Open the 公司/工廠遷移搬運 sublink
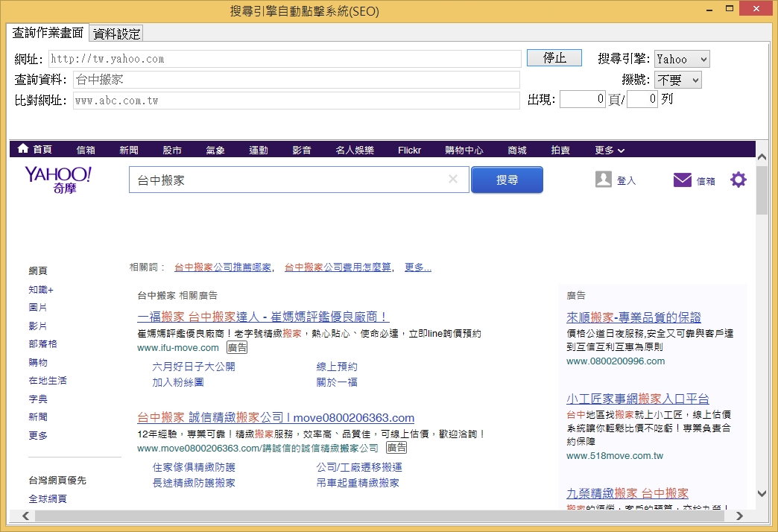The image size is (778, 532). click(x=359, y=467)
